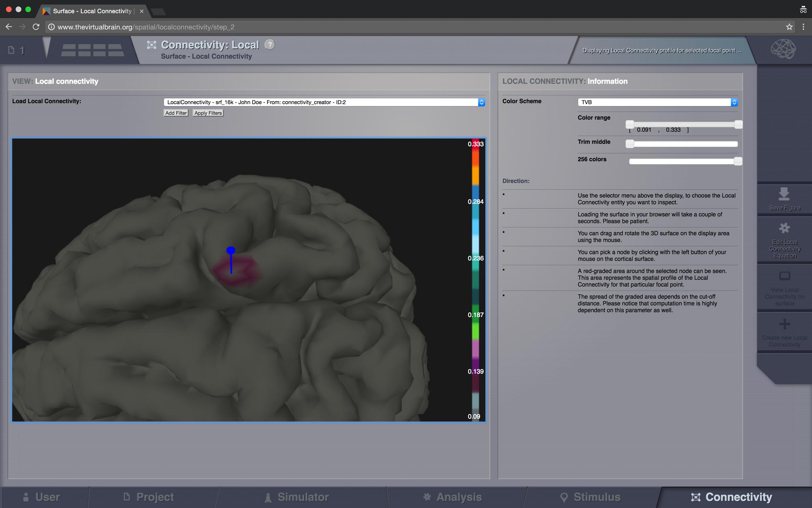Switch to the Simulator tab

coord(297,497)
